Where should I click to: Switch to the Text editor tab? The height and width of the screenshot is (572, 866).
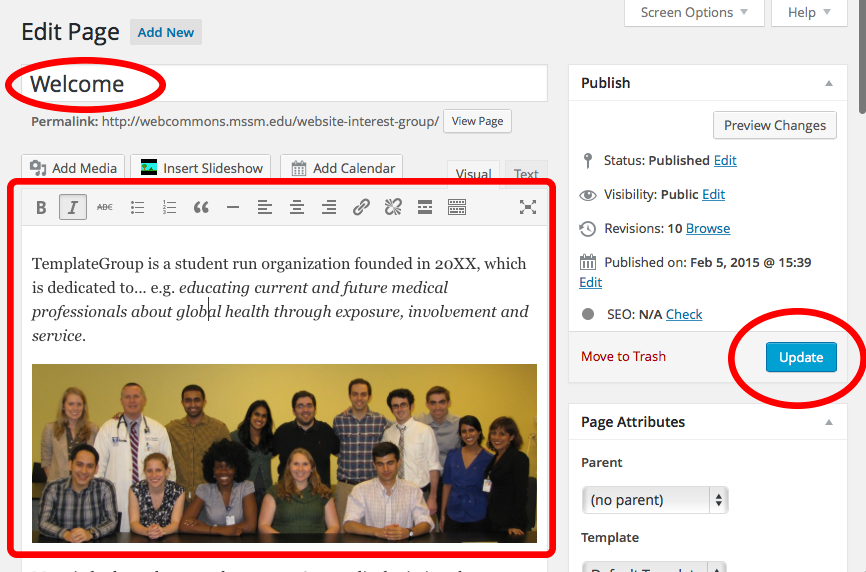pos(526,174)
